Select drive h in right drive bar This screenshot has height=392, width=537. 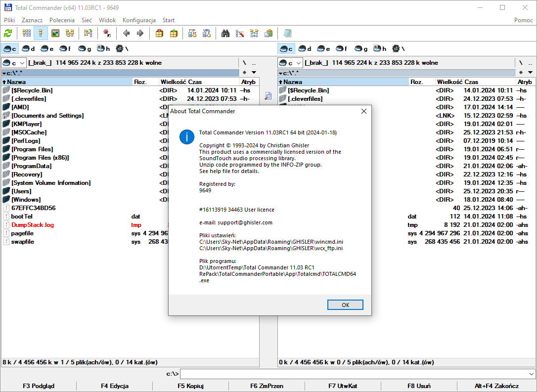(380, 49)
